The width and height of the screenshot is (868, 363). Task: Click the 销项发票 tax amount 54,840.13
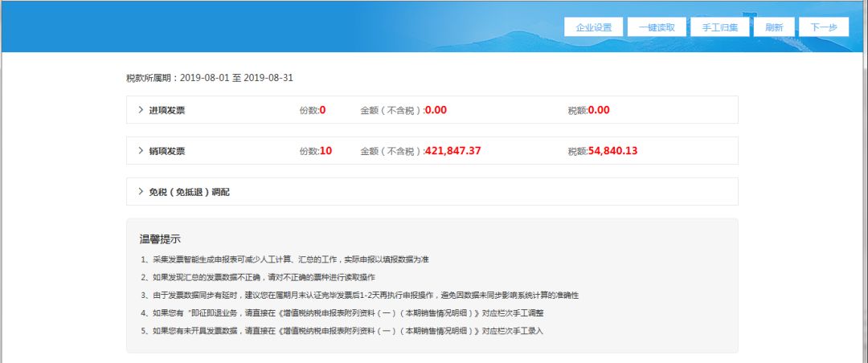[x=612, y=151]
